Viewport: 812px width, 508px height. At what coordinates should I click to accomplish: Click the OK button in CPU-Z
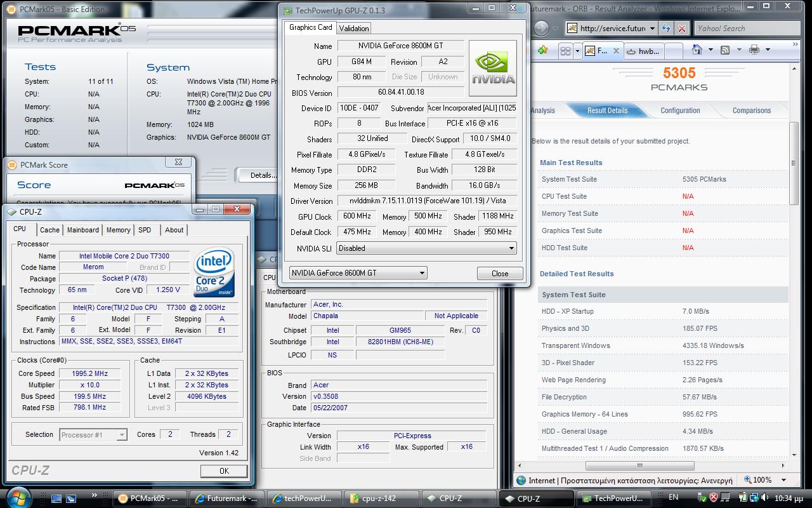click(x=224, y=471)
